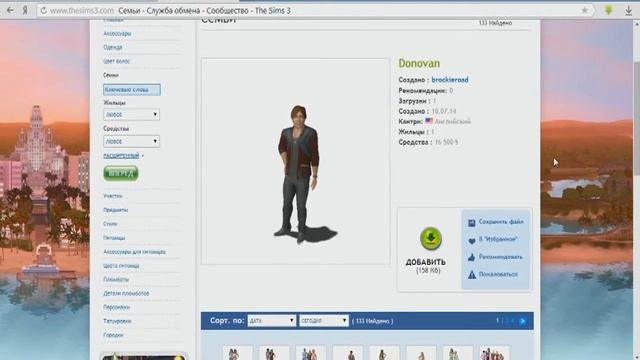Click page number 1 in pagination
Image resolution: width=640 pixels, height=360 pixels.
tap(497, 321)
